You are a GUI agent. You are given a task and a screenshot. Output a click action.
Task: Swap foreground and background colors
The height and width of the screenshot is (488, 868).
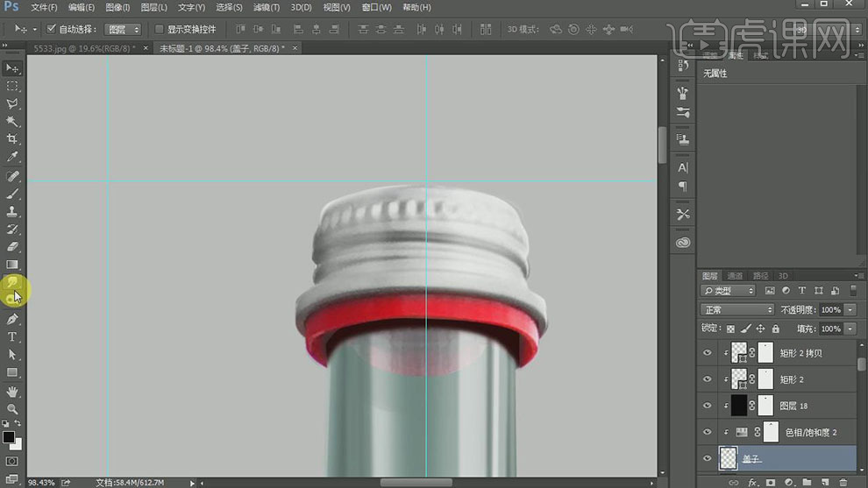point(18,423)
